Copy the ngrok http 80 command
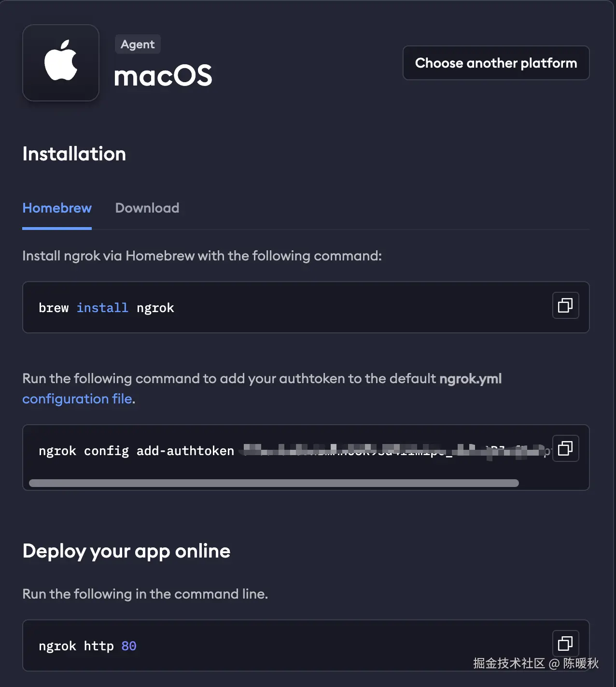 coord(565,643)
